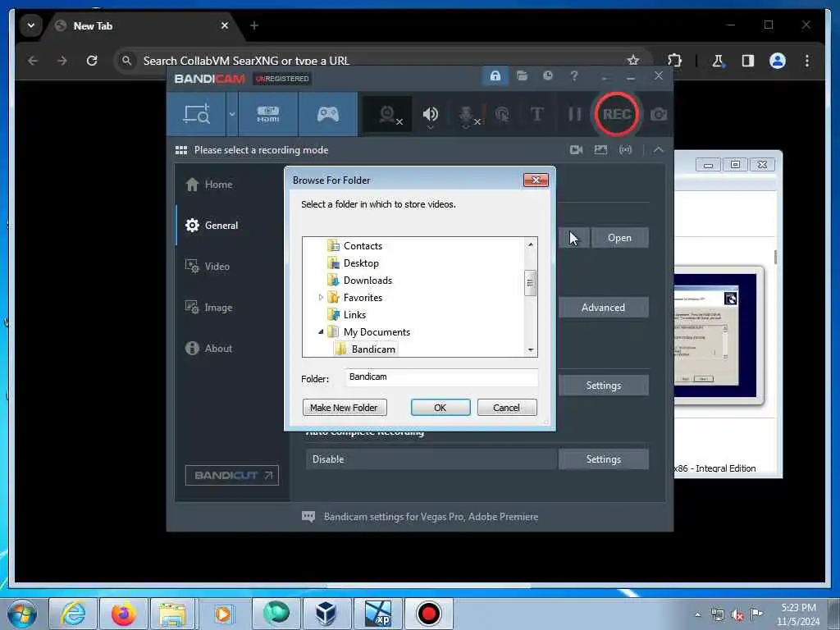This screenshot has width=840, height=630.
Task: Open Chrome three-dot menu
Action: 807,61
